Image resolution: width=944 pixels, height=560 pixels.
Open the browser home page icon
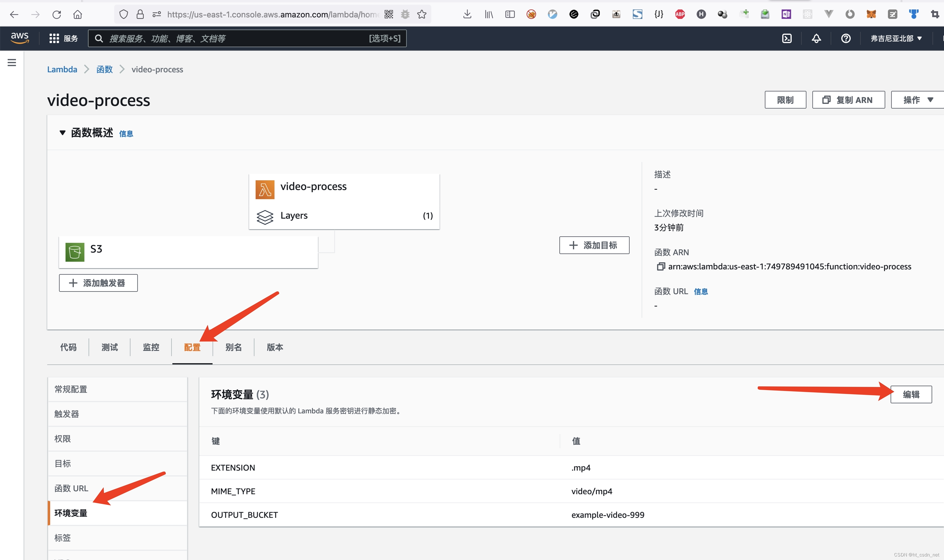(x=78, y=15)
